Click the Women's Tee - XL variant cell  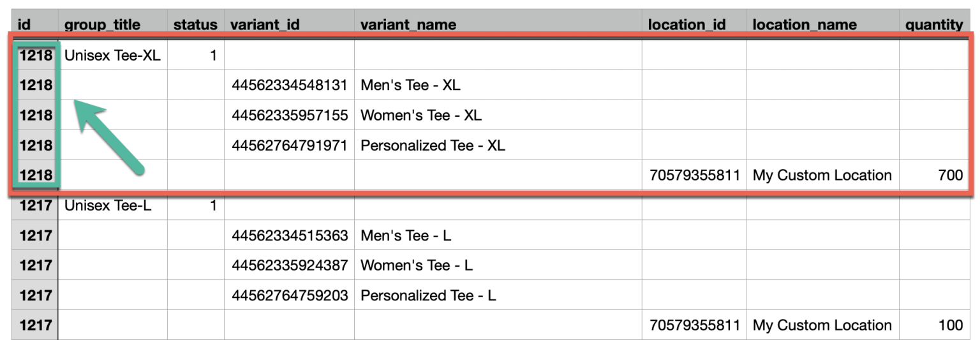421,115
